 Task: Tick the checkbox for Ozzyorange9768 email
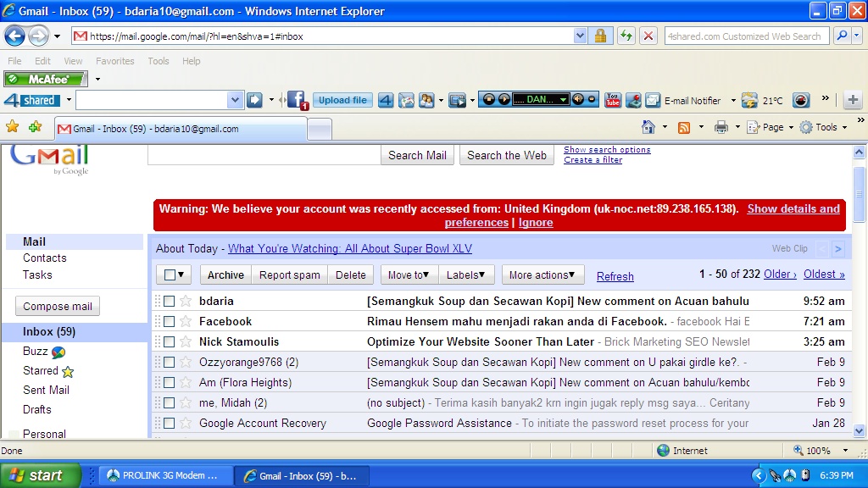pyautogui.click(x=170, y=363)
